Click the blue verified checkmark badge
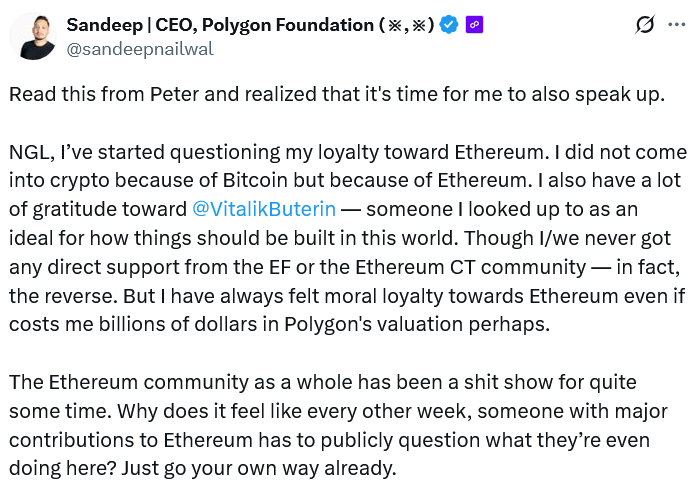Screen dimensions: 693x487 (x=450, y=25)
